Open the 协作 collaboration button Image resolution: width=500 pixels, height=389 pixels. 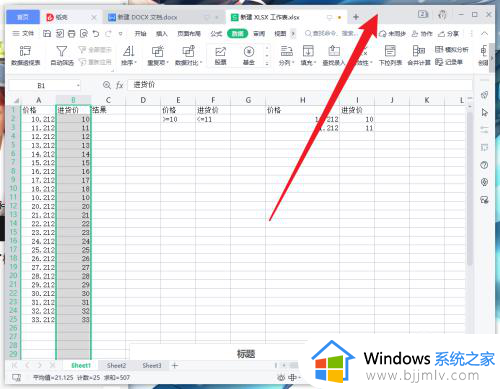tap(422, 33)
